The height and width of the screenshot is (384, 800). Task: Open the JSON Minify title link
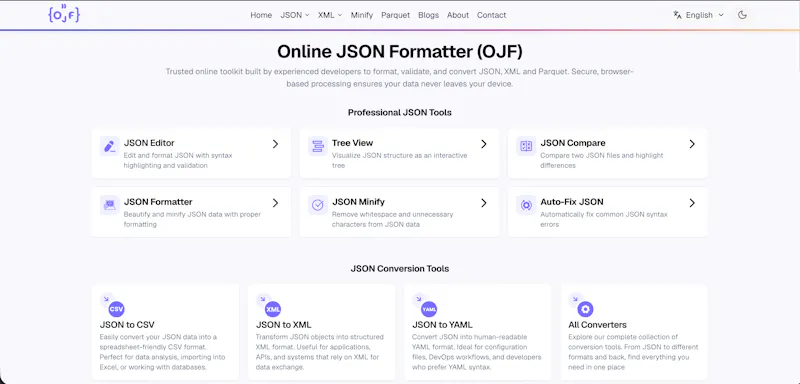click(x=358, y=202)
